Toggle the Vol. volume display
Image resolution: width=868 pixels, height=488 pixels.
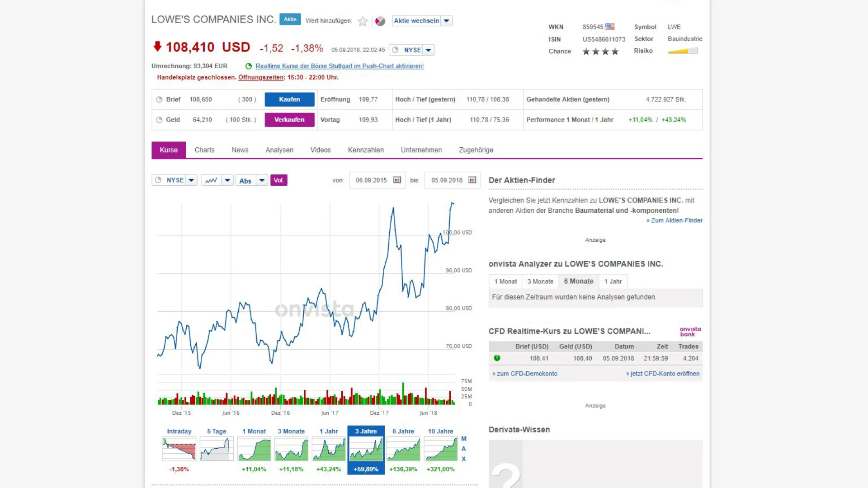tap(278, 180)
